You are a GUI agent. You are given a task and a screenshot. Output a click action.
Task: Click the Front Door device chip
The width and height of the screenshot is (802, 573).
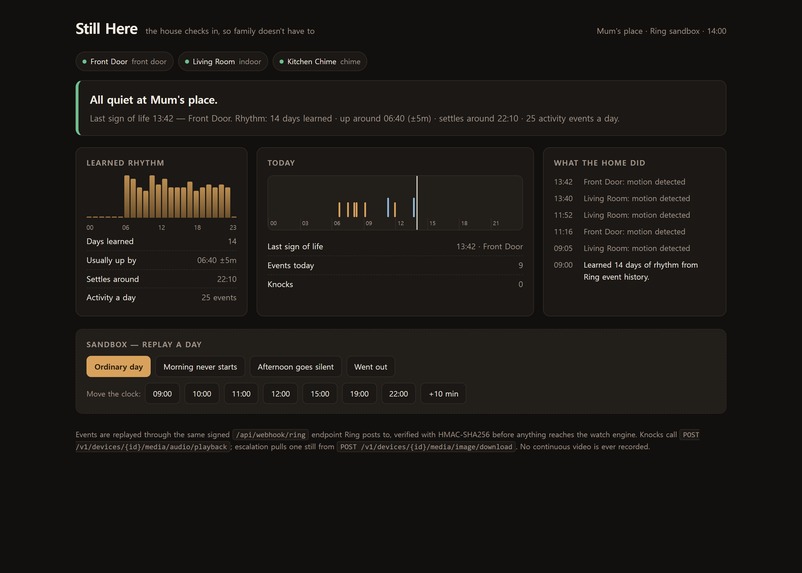pos(124,61)
